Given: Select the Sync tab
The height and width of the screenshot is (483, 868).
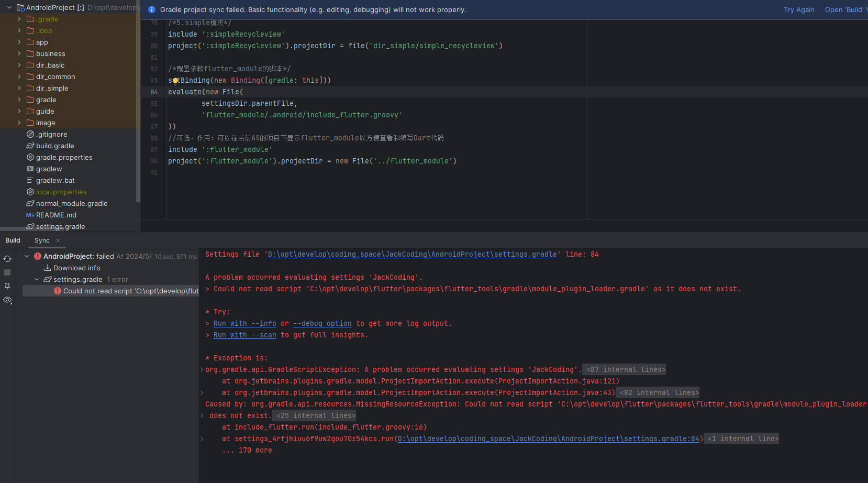Looking at the screenshot, I should coord(42,240).
